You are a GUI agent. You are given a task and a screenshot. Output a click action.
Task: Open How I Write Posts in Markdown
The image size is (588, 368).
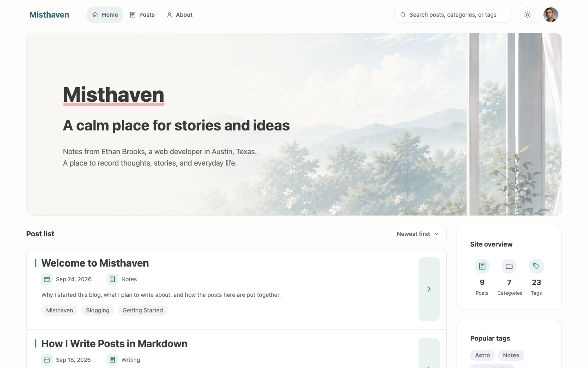(114, 343)
